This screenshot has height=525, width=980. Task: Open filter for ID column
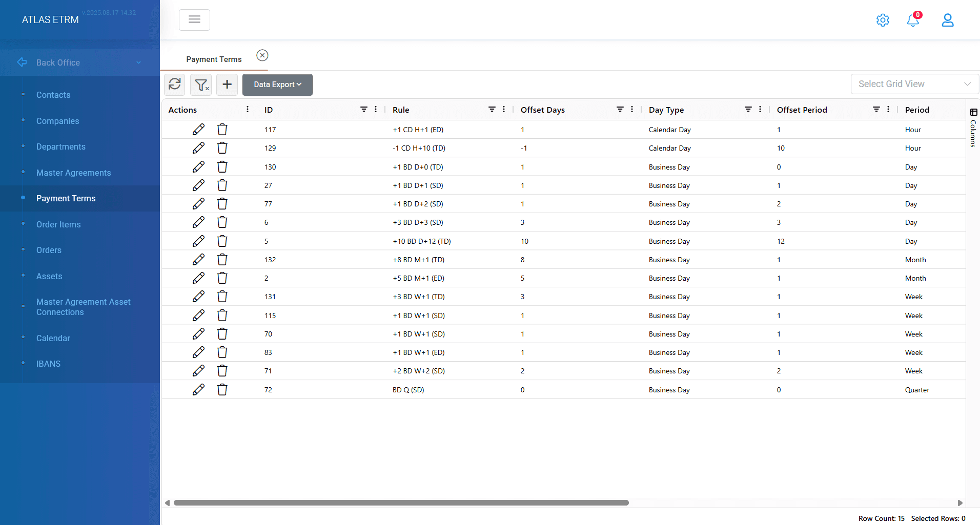tap(363, 110)
